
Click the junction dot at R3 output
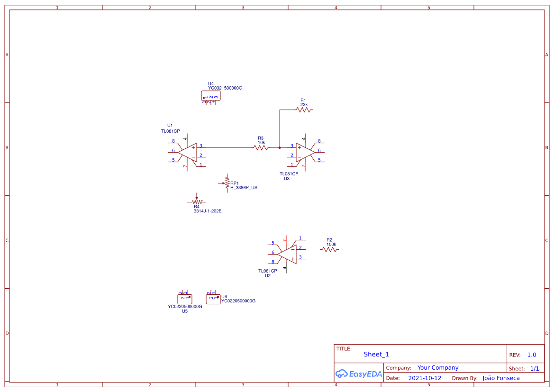[x=280, y=148]
